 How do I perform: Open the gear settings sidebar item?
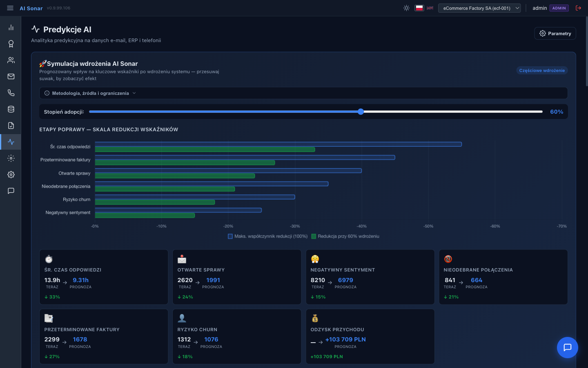(x=11, y=175)
